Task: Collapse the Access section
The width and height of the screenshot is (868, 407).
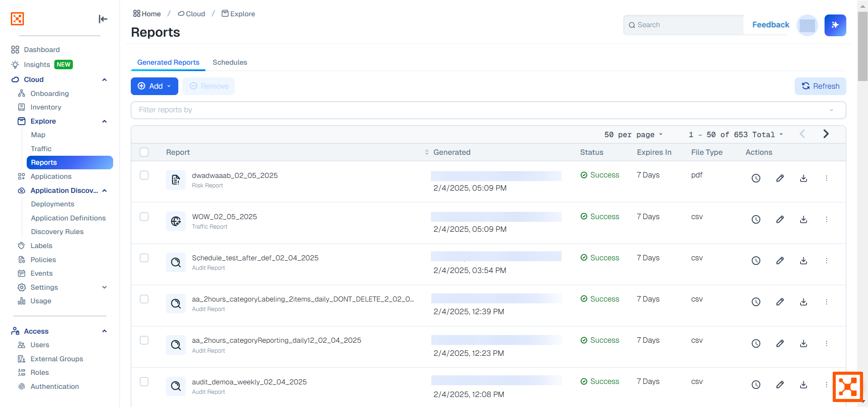Action: [105, 331]
